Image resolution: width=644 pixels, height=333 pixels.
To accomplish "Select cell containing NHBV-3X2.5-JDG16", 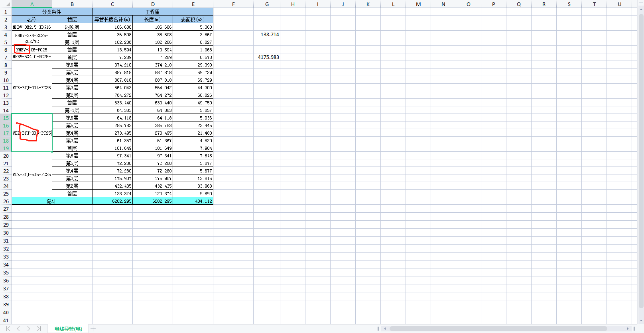I will tap(32, 27).
